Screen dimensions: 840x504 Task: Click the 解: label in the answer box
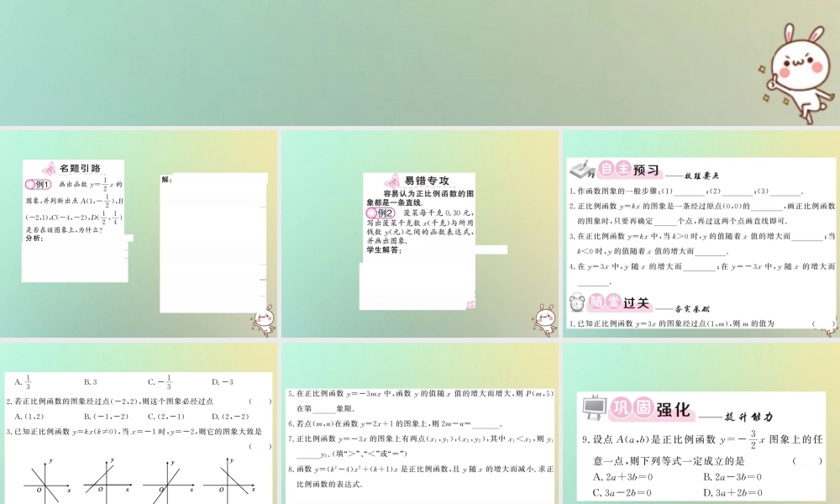click(x=166, y=180)
